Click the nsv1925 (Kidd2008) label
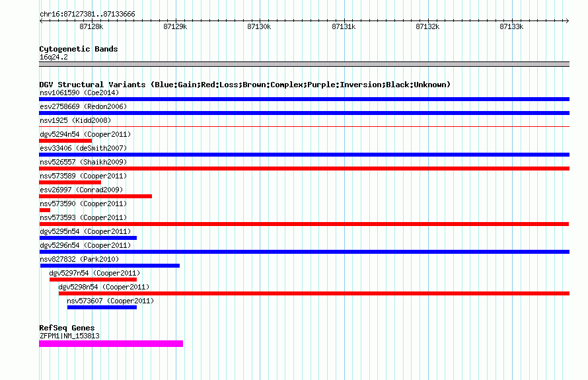Viewport: 588px width, 380px height. pyautogui.click(x=75, y=120)
